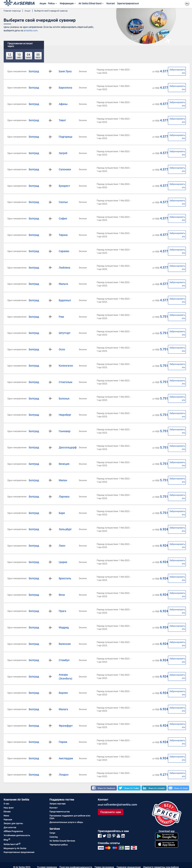The height and width of the screenshot is (868, 192).
Task: Open Зарегистрироваться in the top navigation
Action: (128, 3)
